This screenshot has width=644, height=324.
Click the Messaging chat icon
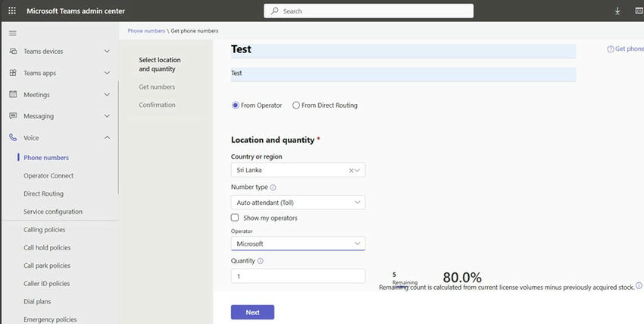(x=13, y=116)
